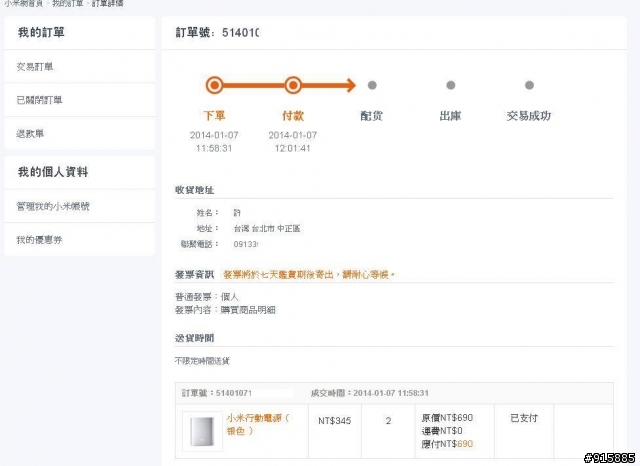Click the orange invoice notice text
This screenshot has width=640, height=466.
309,275
